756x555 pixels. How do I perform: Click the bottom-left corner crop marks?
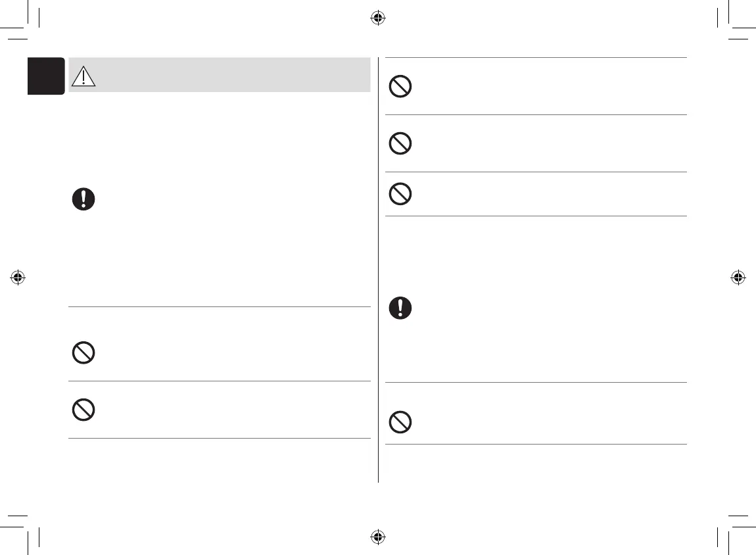coord(26,529)
